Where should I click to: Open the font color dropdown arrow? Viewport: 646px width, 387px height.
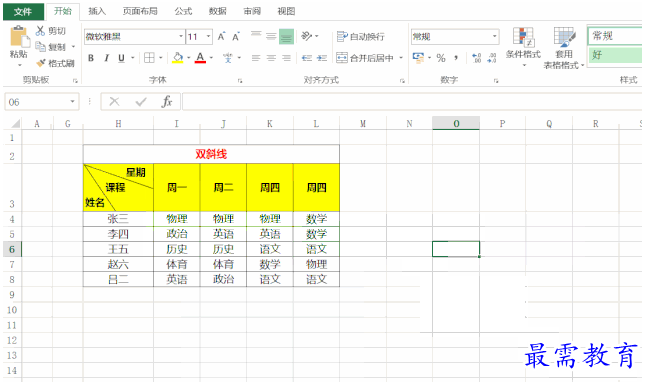point(211,58)
